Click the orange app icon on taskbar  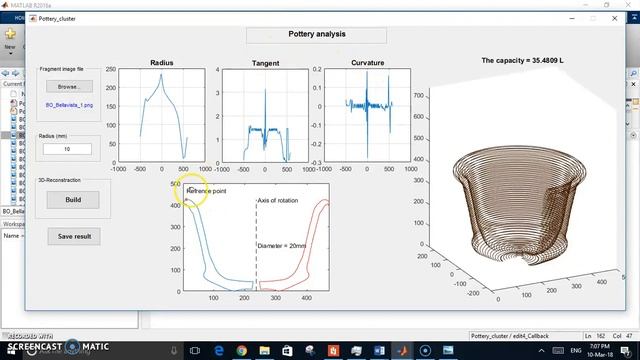coord(333,351)
